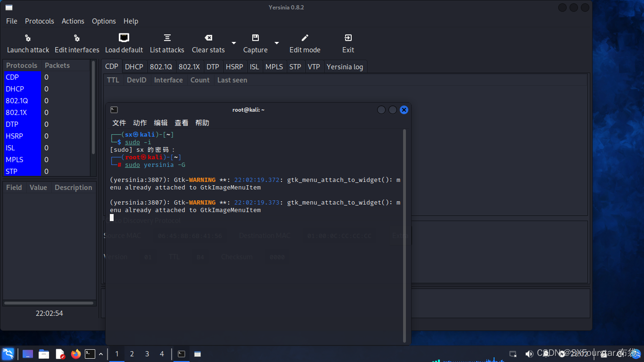Enter Edit mode via the pencil icon
The height and width of the screenshot is (362, 644).
tap(305, 43)
